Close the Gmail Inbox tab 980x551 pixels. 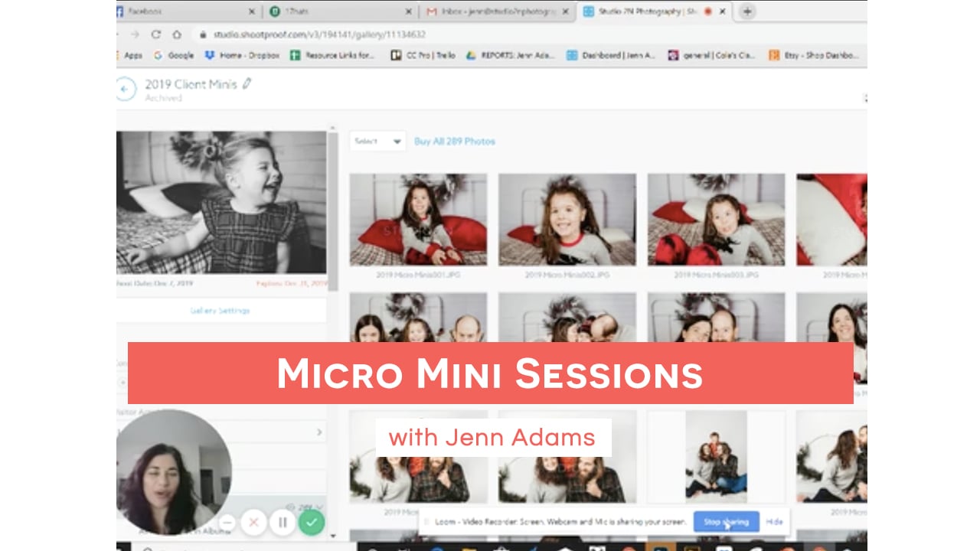tap(566, 11)
